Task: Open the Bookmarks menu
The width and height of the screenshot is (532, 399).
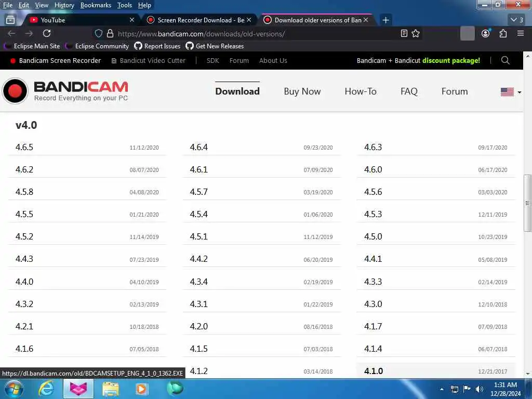Action: pyautogui.click(x=96, y=5)
